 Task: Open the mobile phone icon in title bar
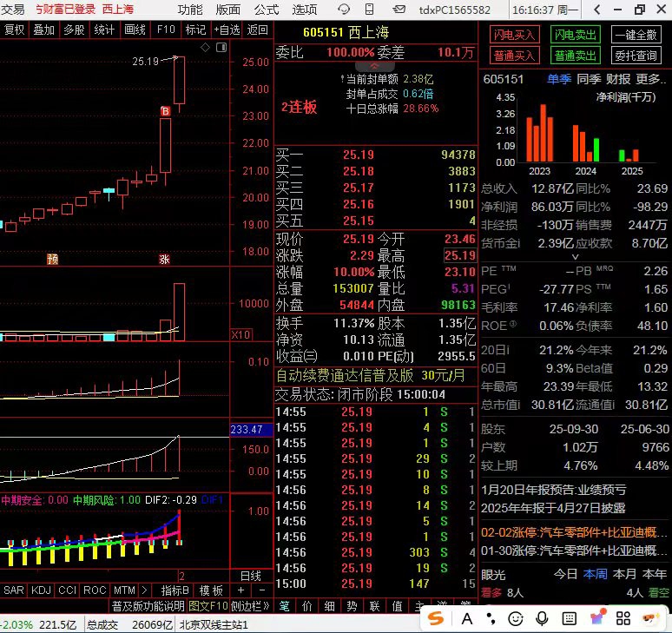[x=370, y=9]
